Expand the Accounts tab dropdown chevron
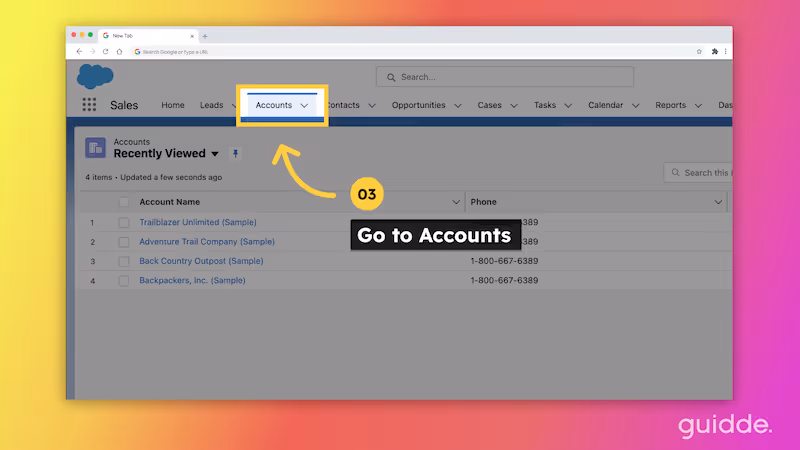 [304, 106]
